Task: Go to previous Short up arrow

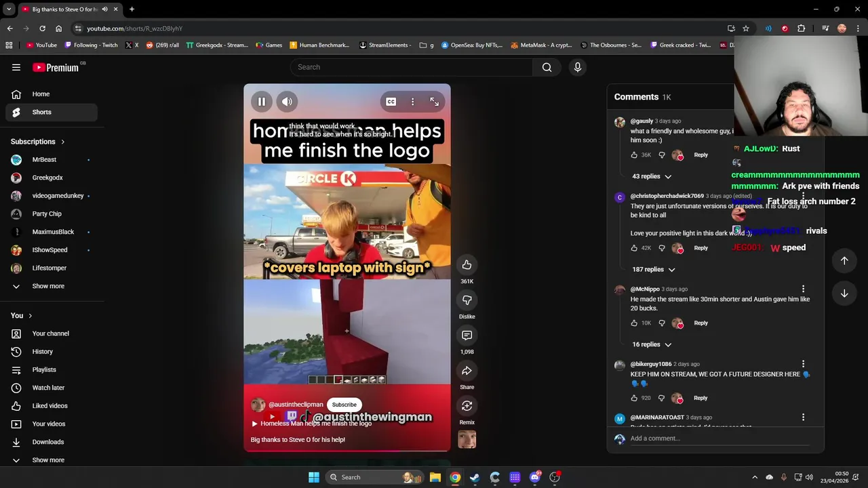Action: (844, 261)
